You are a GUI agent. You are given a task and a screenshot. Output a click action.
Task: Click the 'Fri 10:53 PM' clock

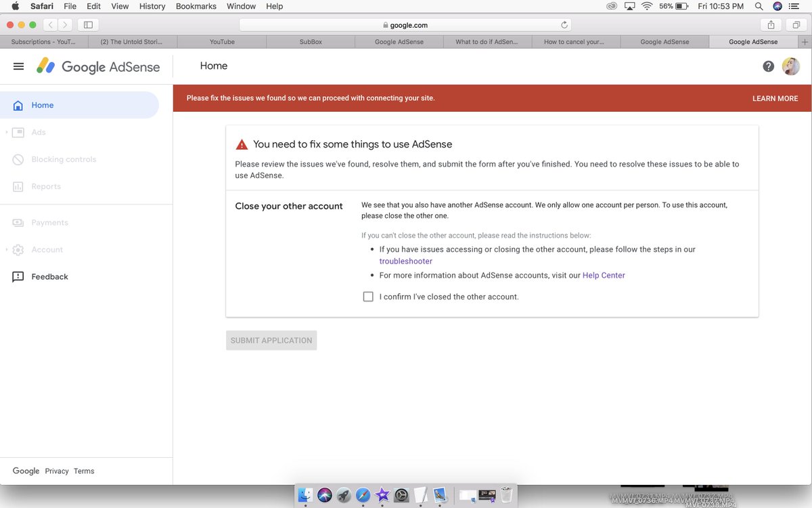pos(721,6)
